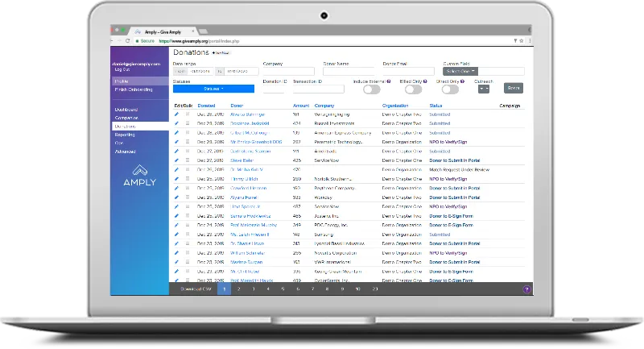The image size is (644, 349).
Task: Click the Log Out link
Action: [x=122, y=69]
